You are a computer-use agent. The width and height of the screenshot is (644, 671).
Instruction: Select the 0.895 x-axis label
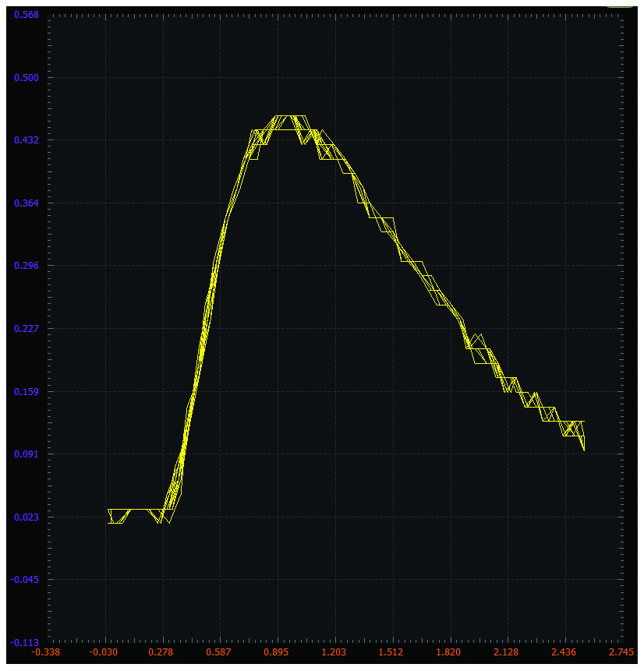pyautogui.click(x=276, y=652)
